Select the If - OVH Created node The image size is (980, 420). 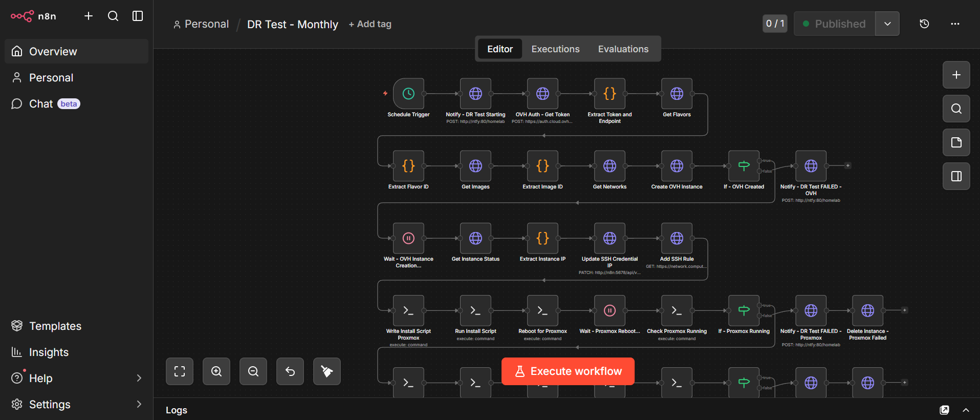(744, 166)
